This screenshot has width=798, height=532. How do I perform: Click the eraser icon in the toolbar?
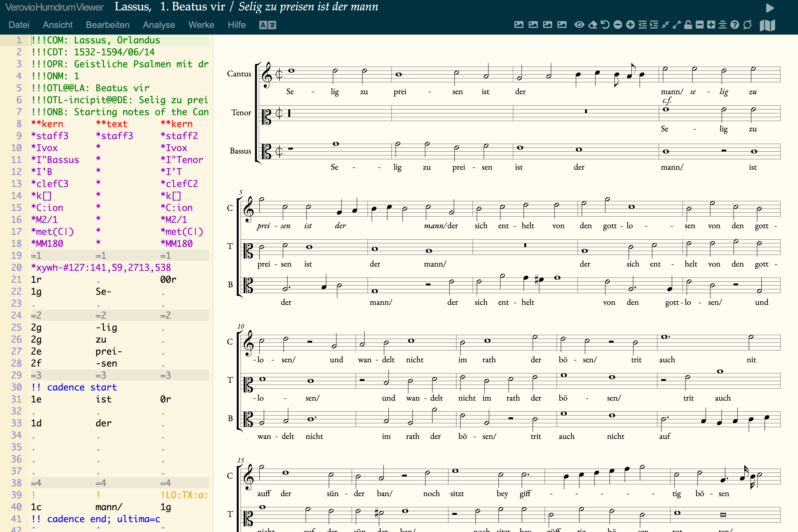coord(592,25)
